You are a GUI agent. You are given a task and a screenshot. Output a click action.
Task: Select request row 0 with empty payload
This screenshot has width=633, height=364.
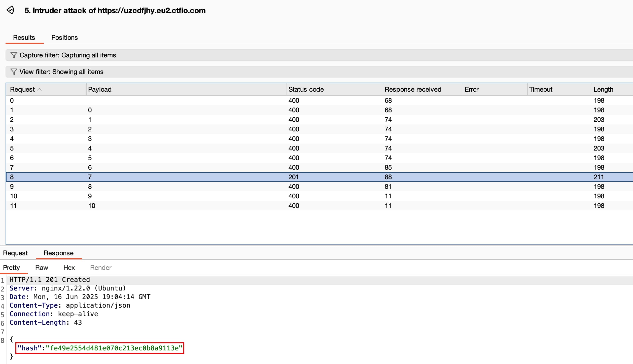[319, 100]
